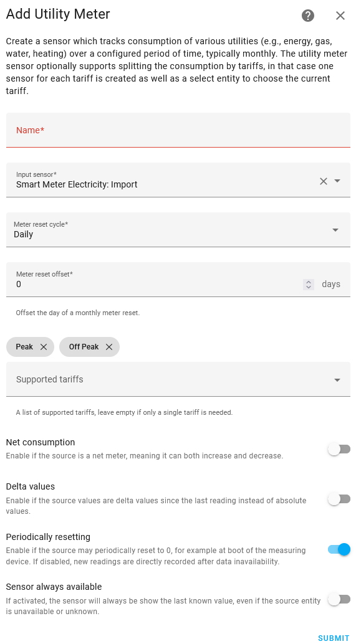Enable the Net consumption toggle
Image resolution: width=356 pixels, height=644 pixels.
(x=339, y=449)
